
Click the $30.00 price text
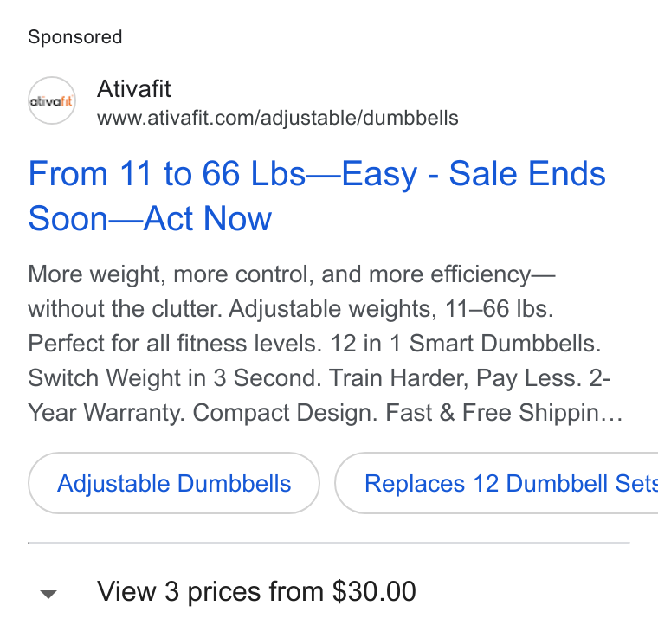374,591
